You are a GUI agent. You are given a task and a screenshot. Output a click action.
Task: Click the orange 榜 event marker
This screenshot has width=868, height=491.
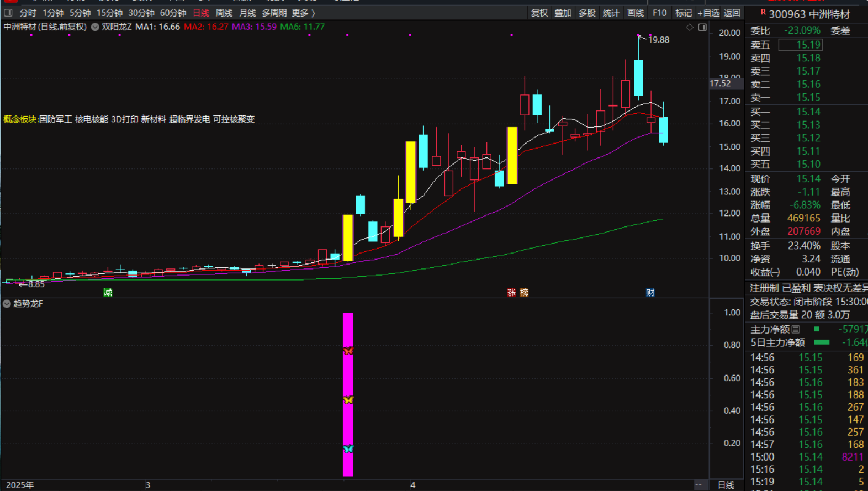click(524, 292)
